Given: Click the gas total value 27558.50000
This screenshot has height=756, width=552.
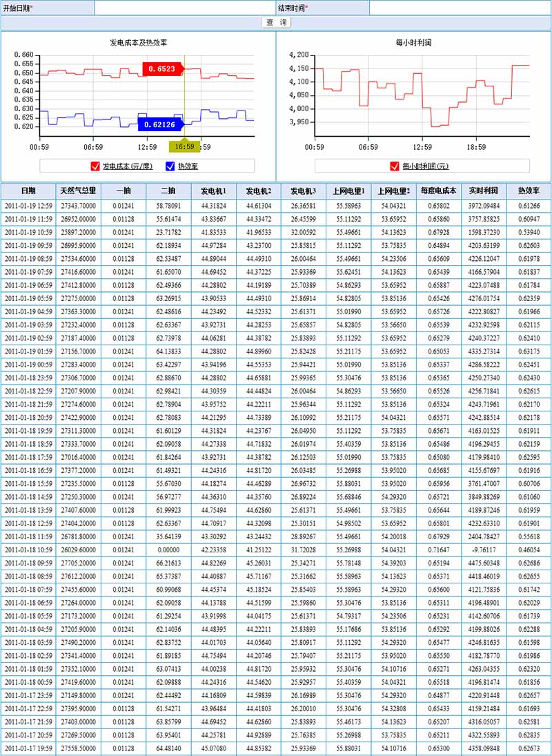Looking at the screenshot, I should coord(78,748).
